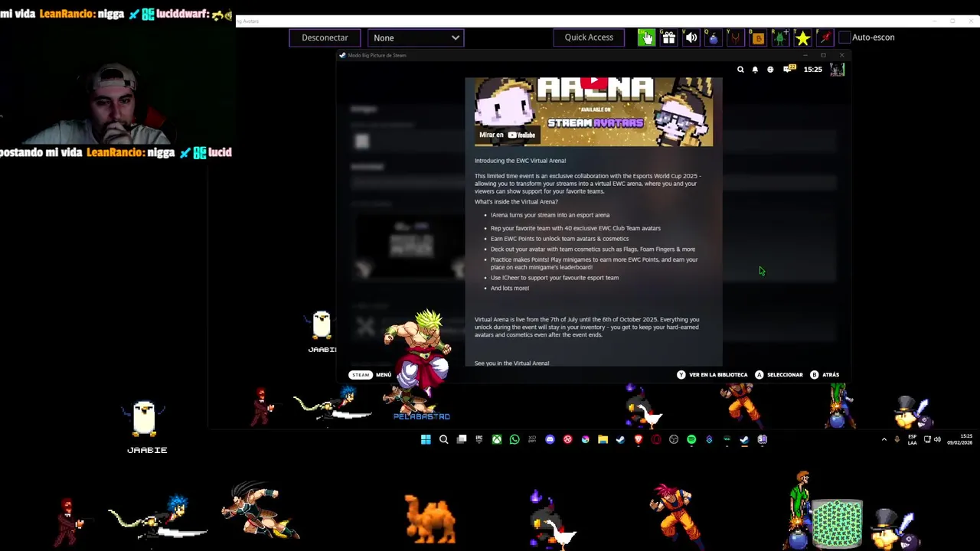Open OBS Studio in taskbar

click(x=674, y=439)
